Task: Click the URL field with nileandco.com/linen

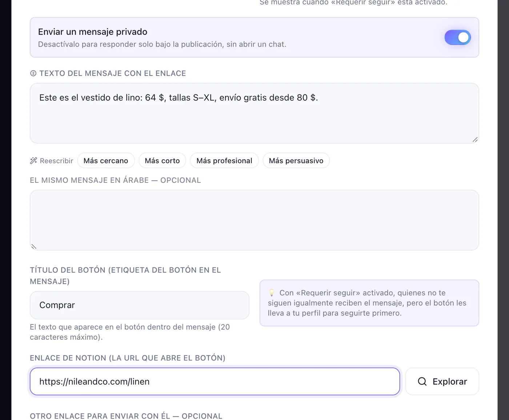Action: [x=215, y=381]
